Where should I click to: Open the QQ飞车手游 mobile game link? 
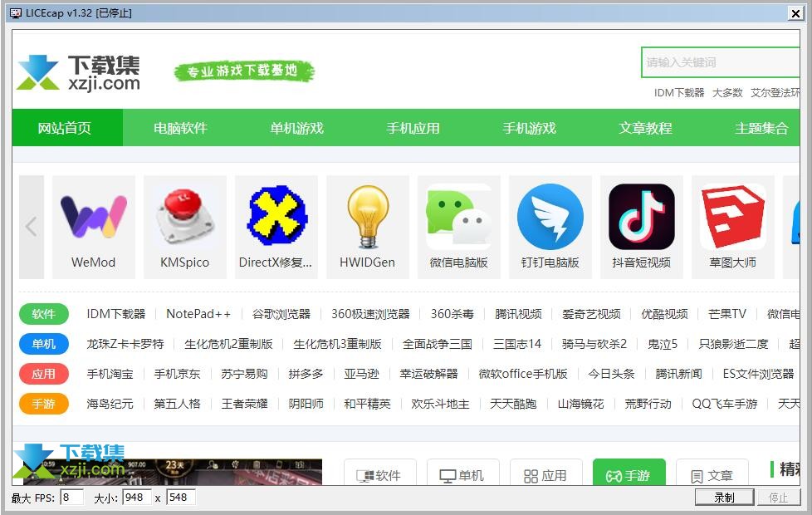(725, 405)
